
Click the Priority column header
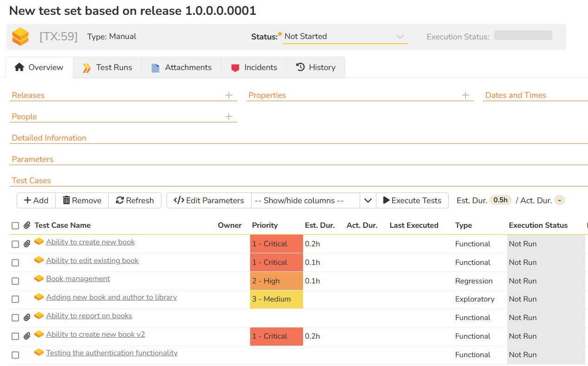(x=265, y=225)
